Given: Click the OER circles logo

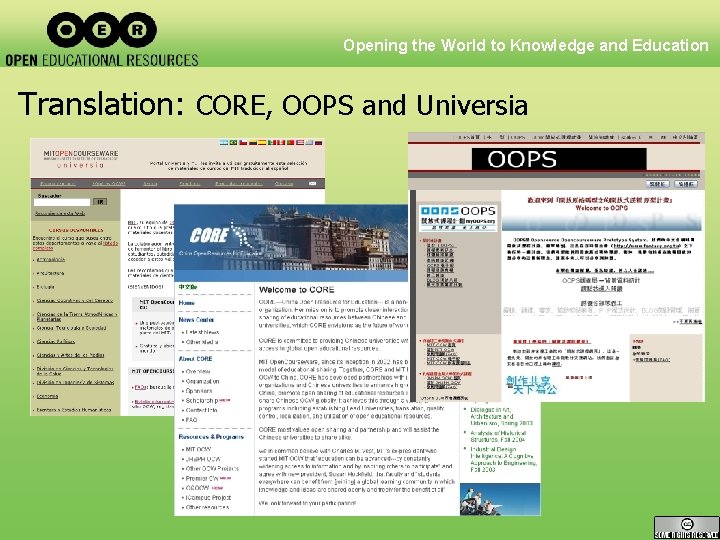Looking at the screenshot, I should tap(102, 30).
